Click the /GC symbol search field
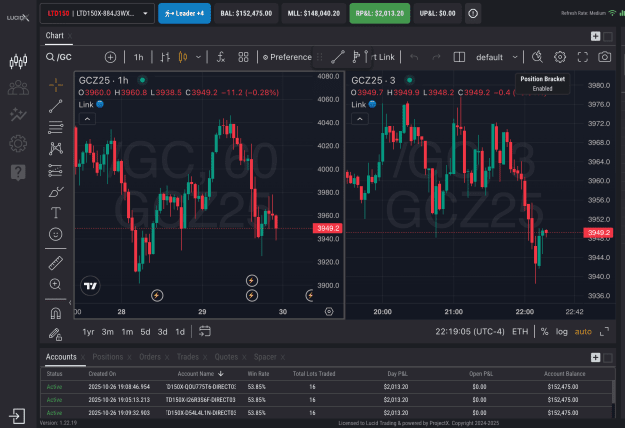 (x=64, y=57)
